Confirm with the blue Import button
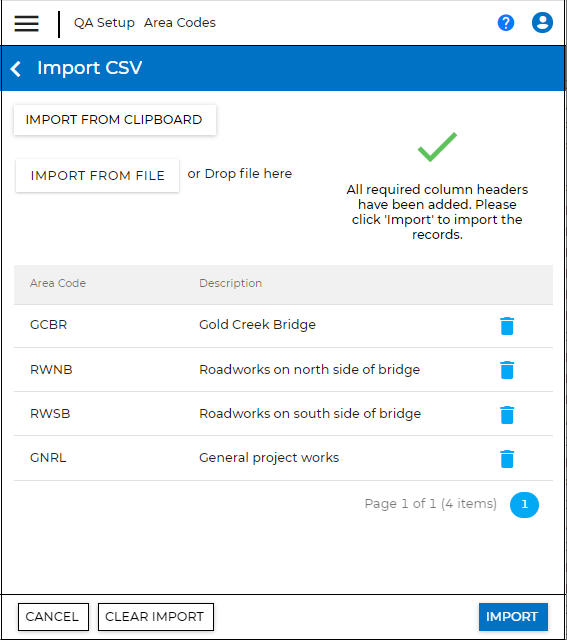The image size is (567, 640). 513,617
